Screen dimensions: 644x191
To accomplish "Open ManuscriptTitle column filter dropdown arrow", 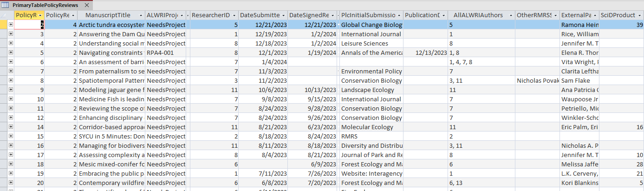I will [x=141, y=15].
